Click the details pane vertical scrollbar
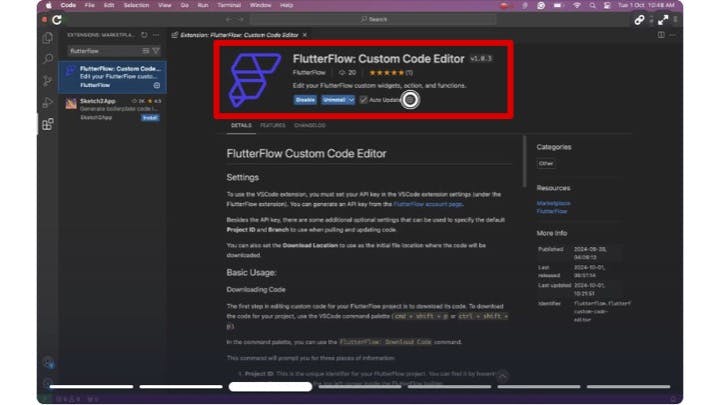Screen dimensions: 720x405 tap(524, 162)
